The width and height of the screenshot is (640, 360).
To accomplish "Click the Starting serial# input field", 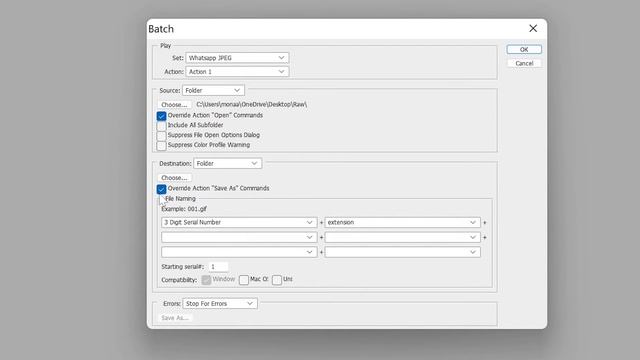I will (x=218, y=267).
